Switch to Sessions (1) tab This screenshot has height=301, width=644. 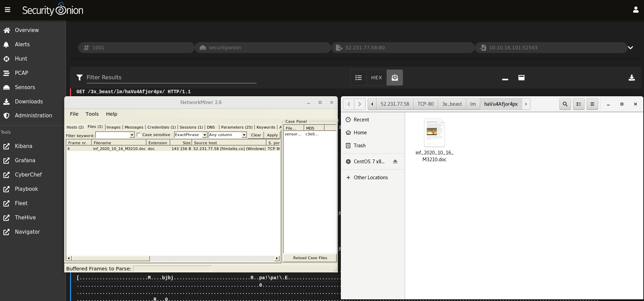(191, 127)
